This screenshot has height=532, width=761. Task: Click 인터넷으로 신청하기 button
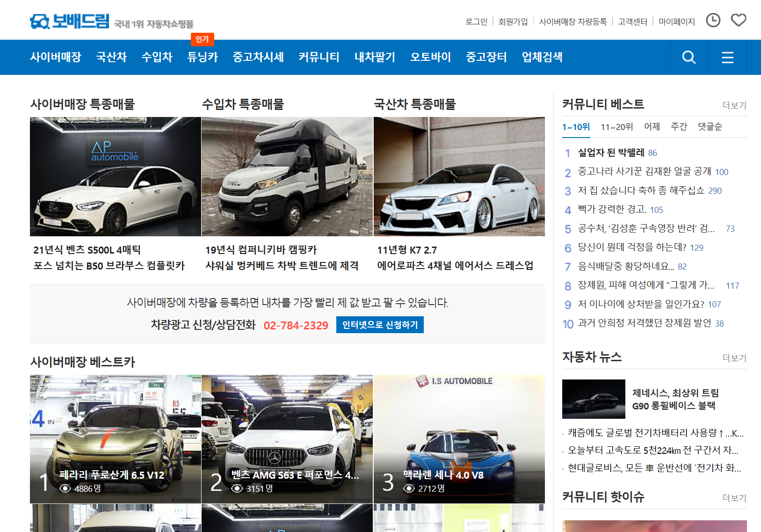(x=380, y=325)
